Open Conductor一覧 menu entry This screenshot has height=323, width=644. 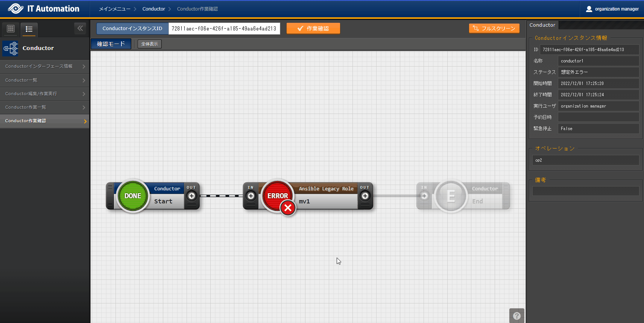coord(44,80)
